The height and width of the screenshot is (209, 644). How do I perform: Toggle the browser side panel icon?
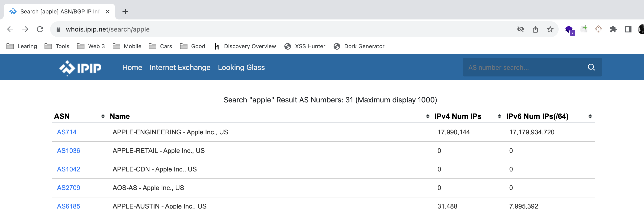[628, 29]
